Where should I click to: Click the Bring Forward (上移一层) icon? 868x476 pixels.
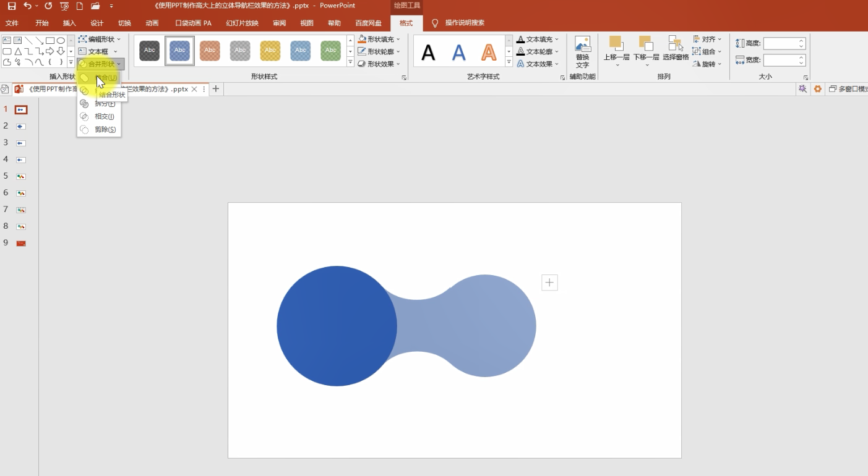pos(616,45)
